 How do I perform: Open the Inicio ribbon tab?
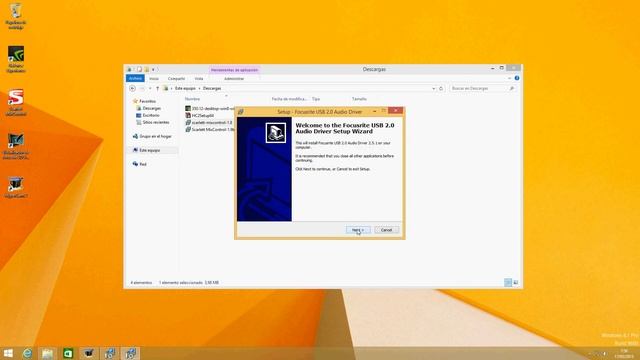pos(154,78)
